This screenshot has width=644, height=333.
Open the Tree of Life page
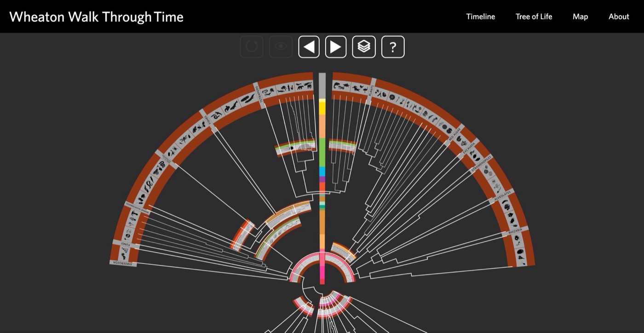pos(534,17)
